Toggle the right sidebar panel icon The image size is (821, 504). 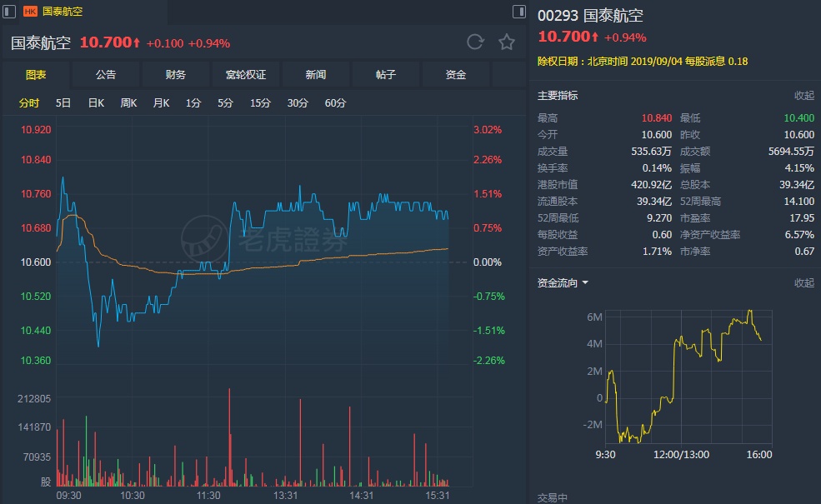coord(519,12)
